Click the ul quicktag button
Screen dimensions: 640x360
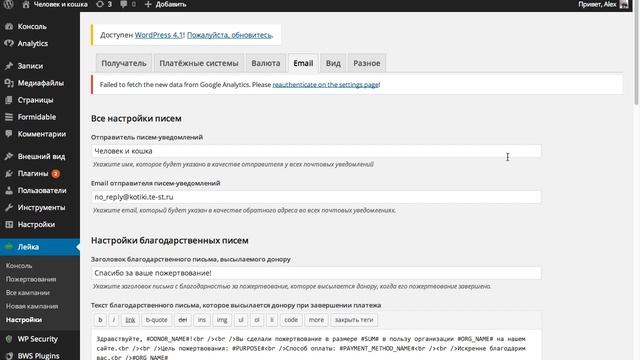[x=241, y=320]
